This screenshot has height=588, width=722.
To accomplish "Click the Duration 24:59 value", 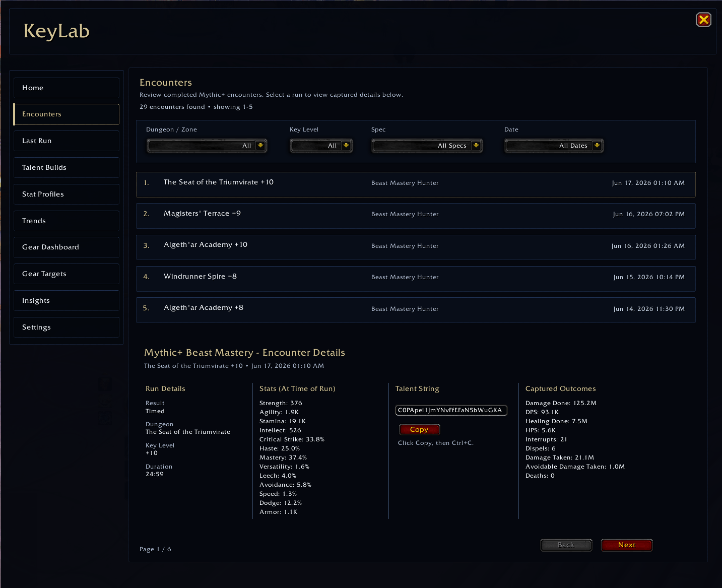I will click(155, 474).
